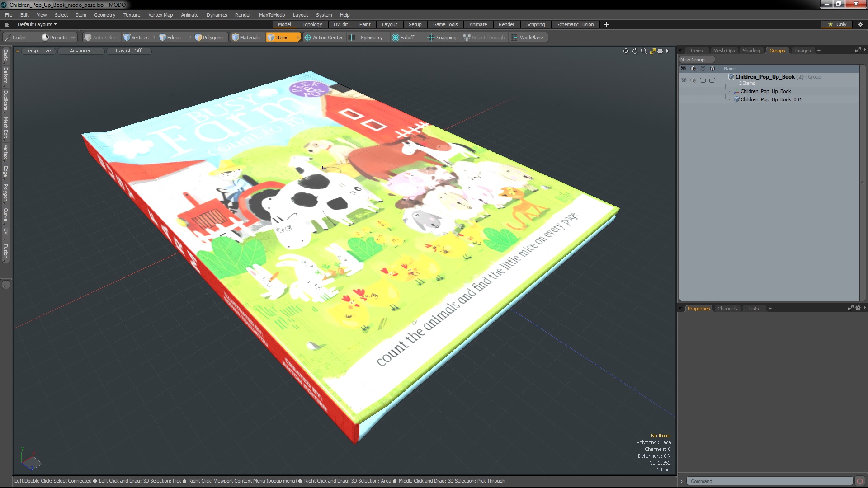868x488 pixels.
Task: Click the viewport zoom magnifier icon
Action: pos(644,51)
